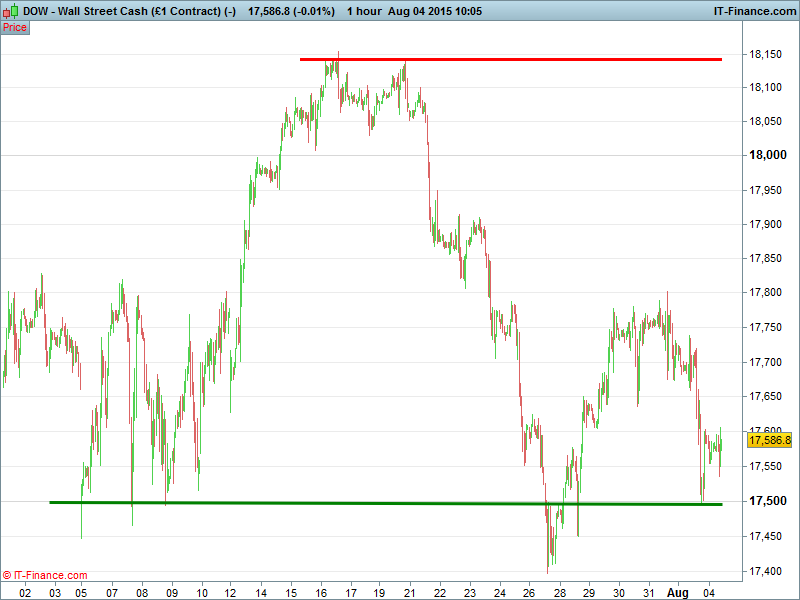This screenshot has width=800, height=600.
Task: Click the IT-Finance.com label at top right
Action: tap(753, 11)
